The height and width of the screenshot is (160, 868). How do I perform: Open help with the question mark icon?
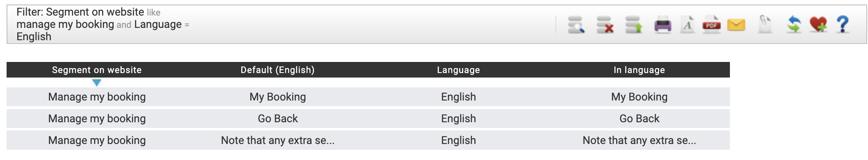click(843, 25)
